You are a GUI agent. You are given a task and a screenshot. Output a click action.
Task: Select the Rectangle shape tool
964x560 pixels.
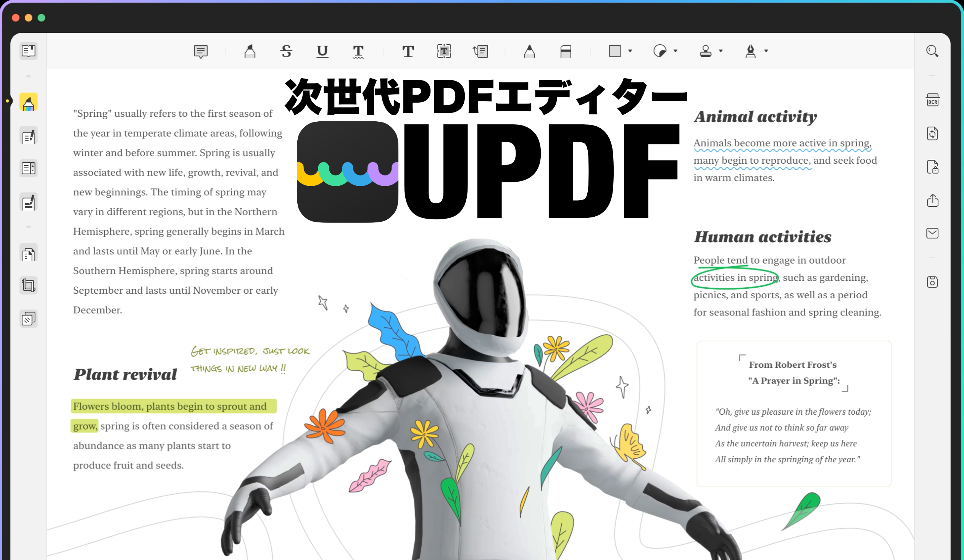(x=615, y=51)
